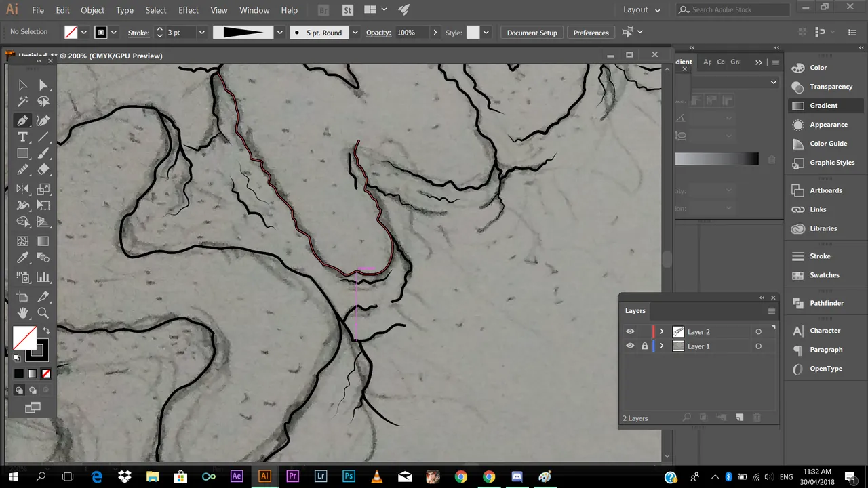
Task: Hide Layer 1 with eye icon
Action: [x=630, y=346]
